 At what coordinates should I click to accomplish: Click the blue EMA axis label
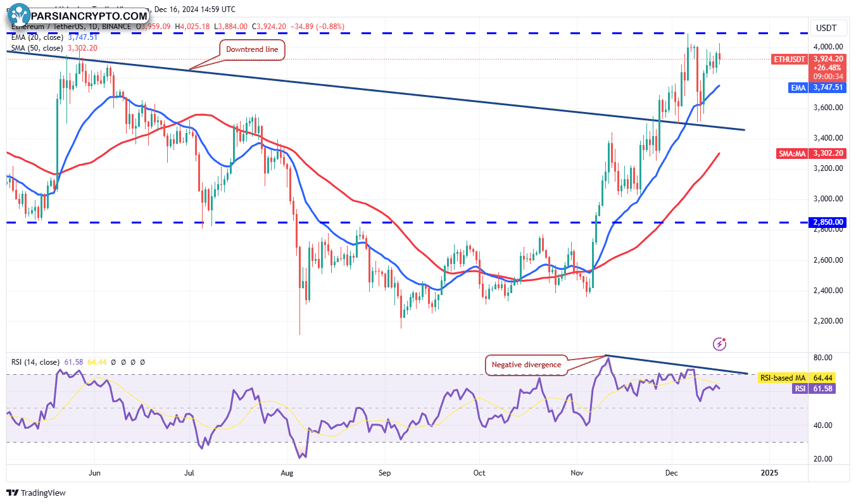798,87
